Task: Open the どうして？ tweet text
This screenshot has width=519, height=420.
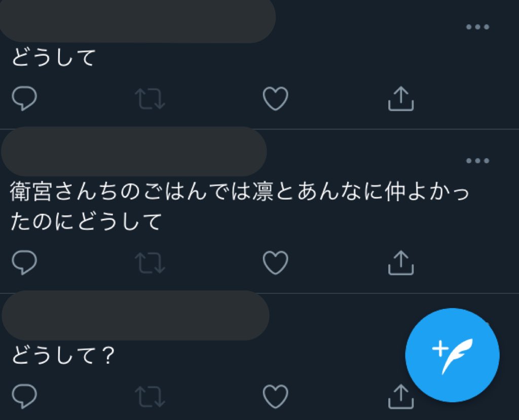Action: coord(63,356)
